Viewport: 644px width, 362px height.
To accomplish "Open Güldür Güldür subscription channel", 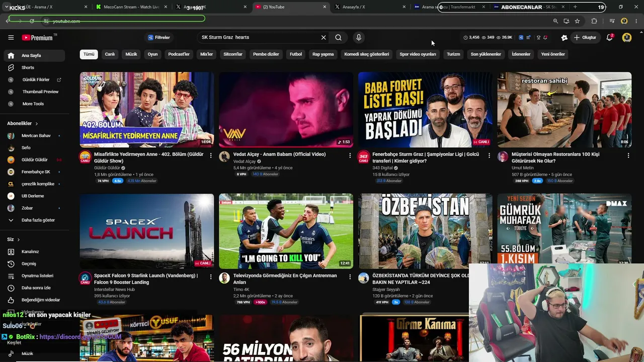I will point(33,160).
